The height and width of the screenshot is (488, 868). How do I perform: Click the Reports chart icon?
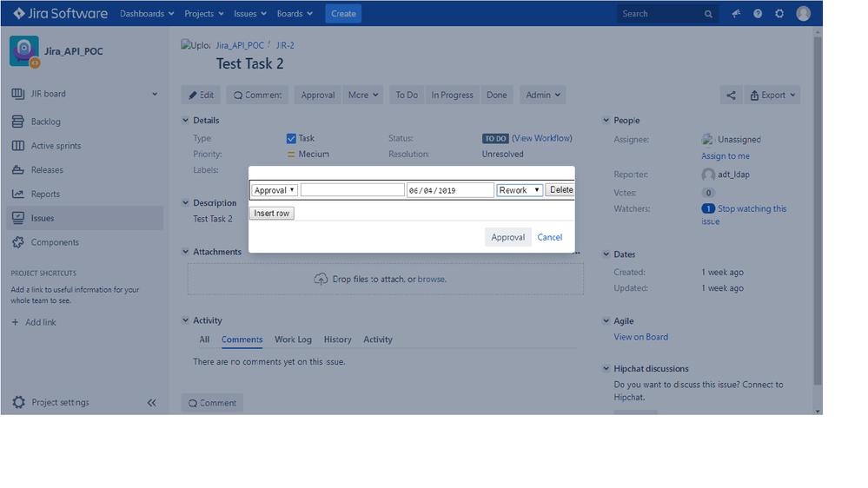pyautogui.click(x=17, y=194)
